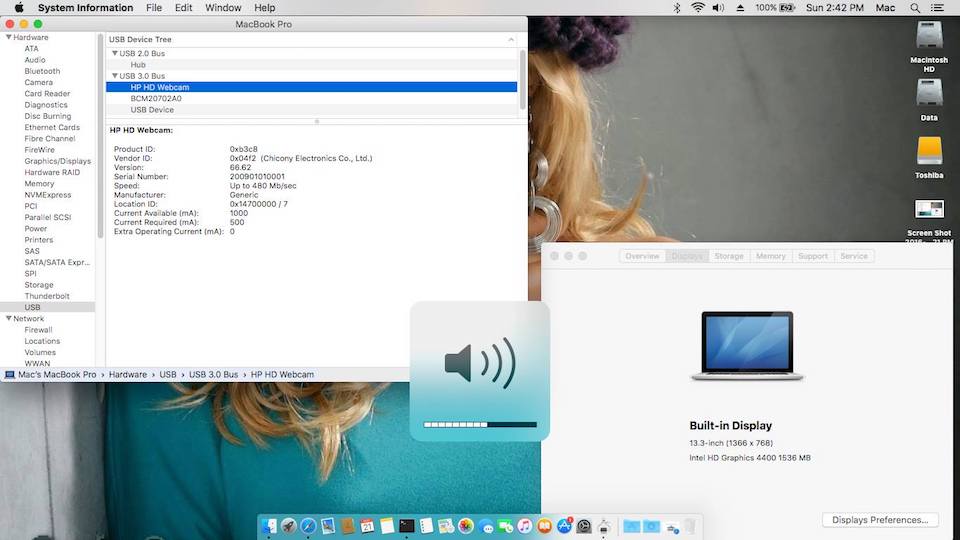Open the Apple menu

tap(19, 8)
